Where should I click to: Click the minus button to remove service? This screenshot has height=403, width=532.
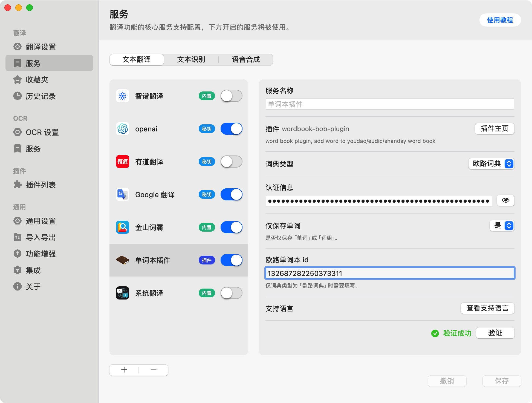[154, 370]
